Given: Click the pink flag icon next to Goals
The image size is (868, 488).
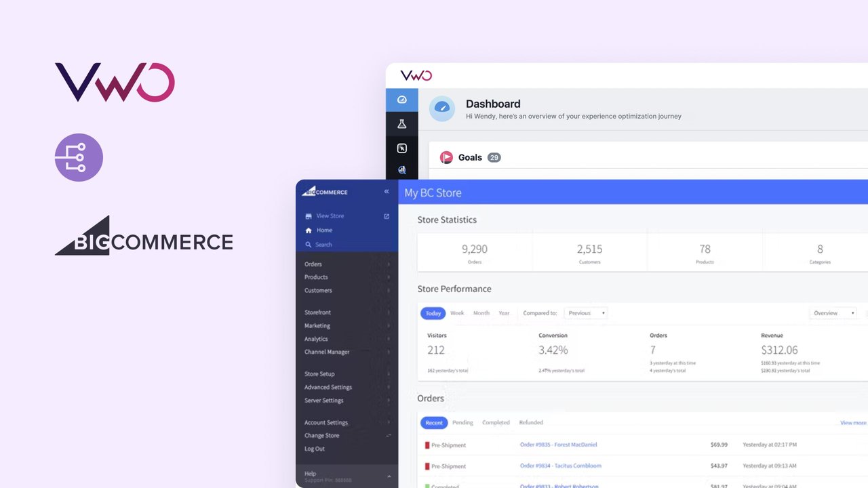Looking at the screenshot, I should coord(446,157).
